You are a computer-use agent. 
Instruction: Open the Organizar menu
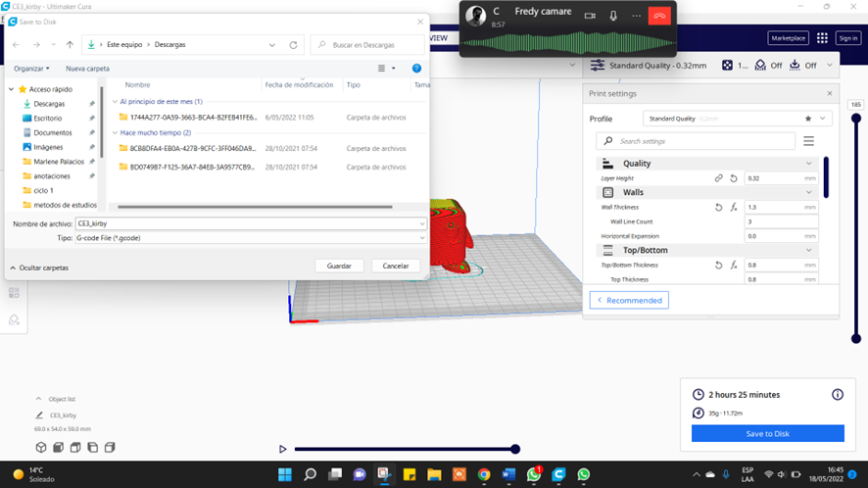31,69
